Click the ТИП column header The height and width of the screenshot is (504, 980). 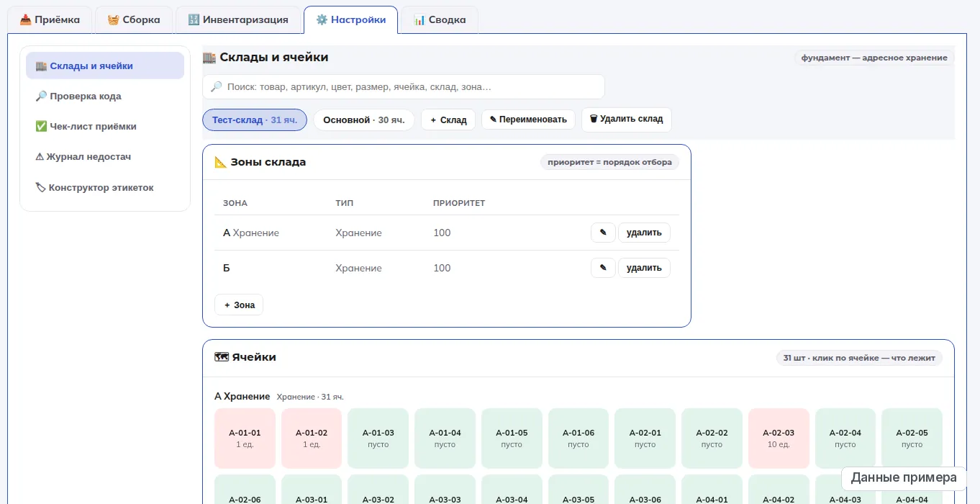345,203
